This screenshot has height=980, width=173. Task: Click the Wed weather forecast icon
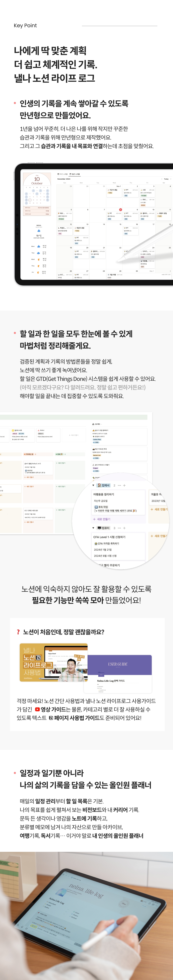(39, 259)
